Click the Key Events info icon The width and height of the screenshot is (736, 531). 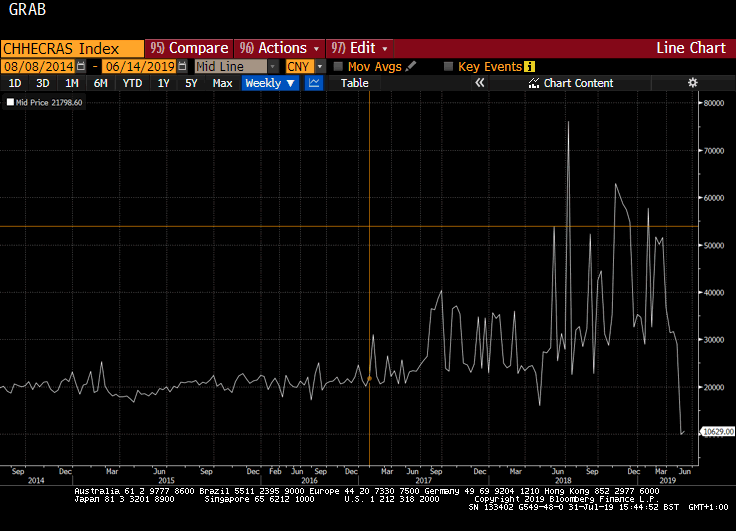530,66
